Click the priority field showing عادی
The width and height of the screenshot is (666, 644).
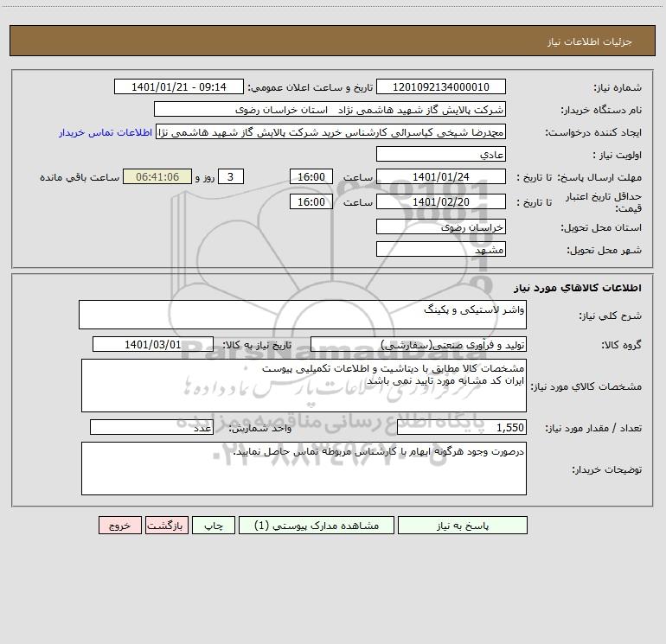441,154
